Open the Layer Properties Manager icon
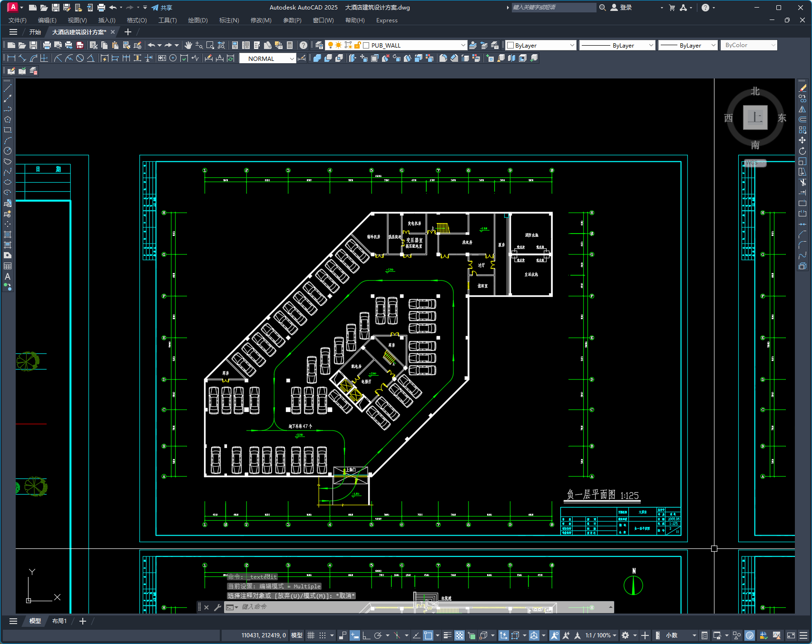Screen dimensions: 812x644 point(319,45)
